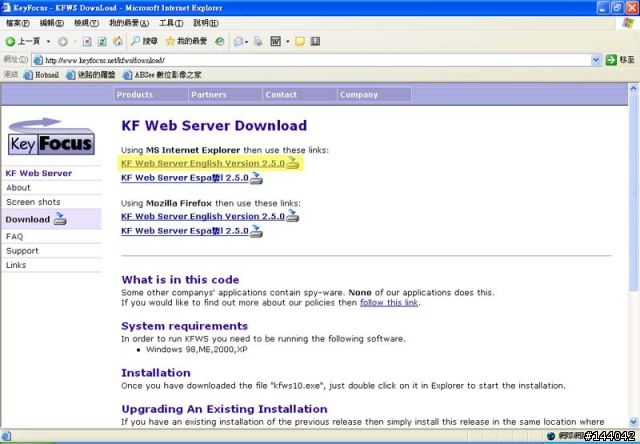This screenshot has height=444, width=640.
Task: Click the download icon beside sidebar Download
Action: (x=60, y=219)
